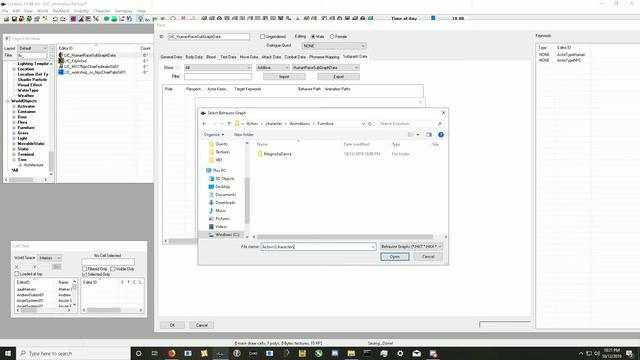Open the World Space Interiors dropdown
This screenshot has height=360, width=640.
click(49, 258)
